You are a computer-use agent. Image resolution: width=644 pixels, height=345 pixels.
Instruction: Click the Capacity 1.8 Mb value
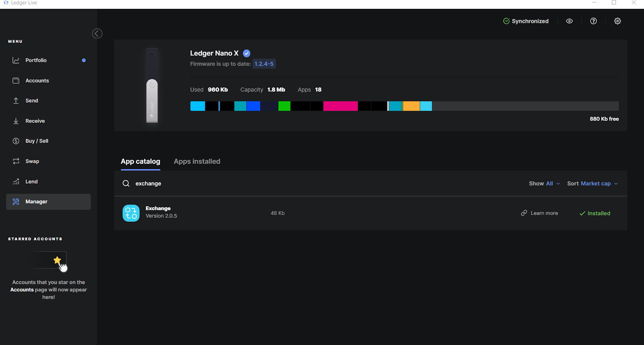point(276,89)
